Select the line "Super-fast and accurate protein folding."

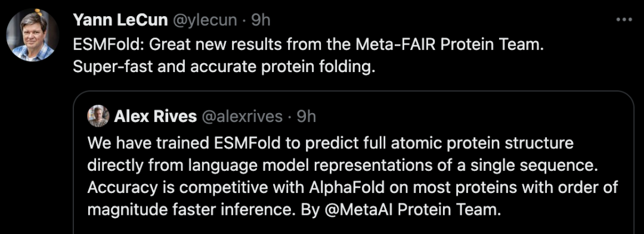click(x=224, y=66)
